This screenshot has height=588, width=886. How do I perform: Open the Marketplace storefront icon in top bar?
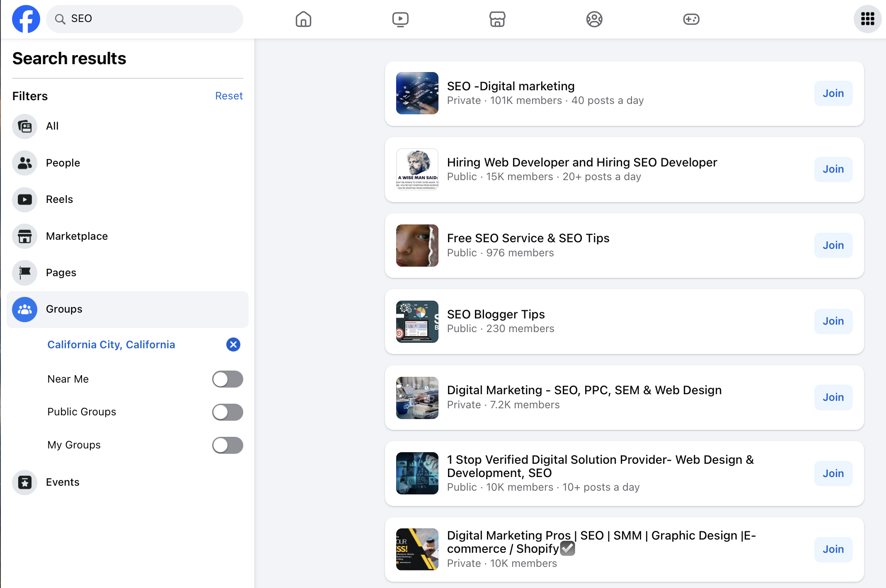(497, 19)
